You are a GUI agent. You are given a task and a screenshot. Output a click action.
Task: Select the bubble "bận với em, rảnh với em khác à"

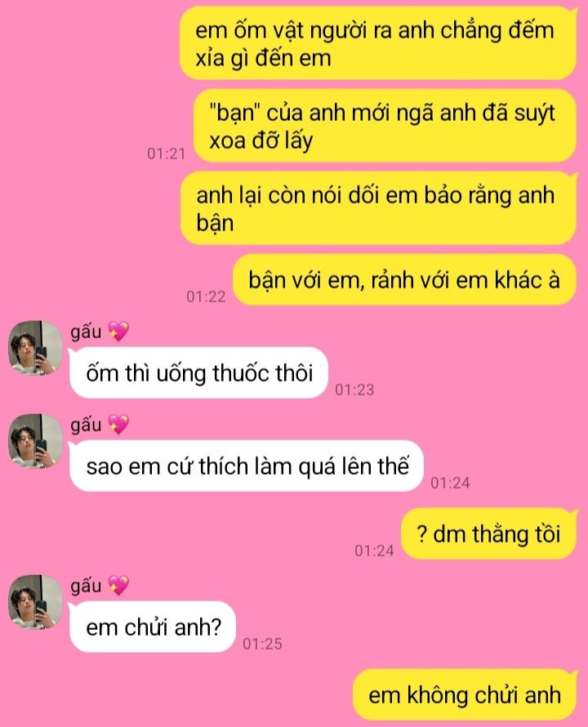pos(404,279)
